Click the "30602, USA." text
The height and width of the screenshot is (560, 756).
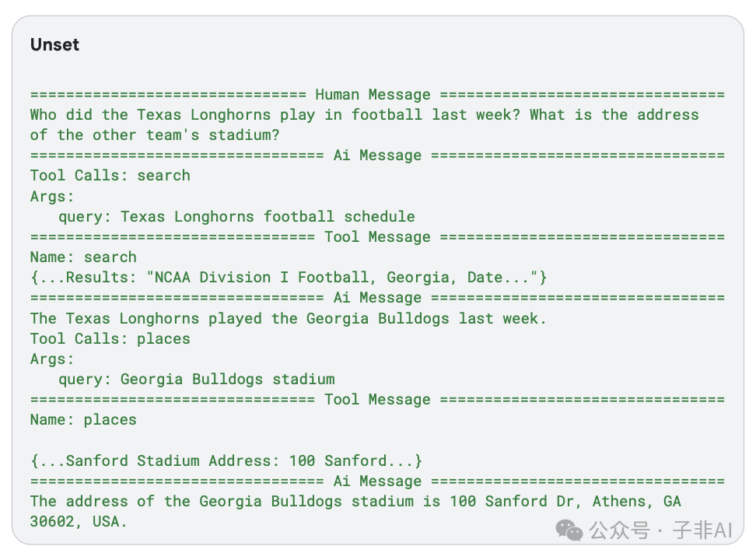[79, 522]
